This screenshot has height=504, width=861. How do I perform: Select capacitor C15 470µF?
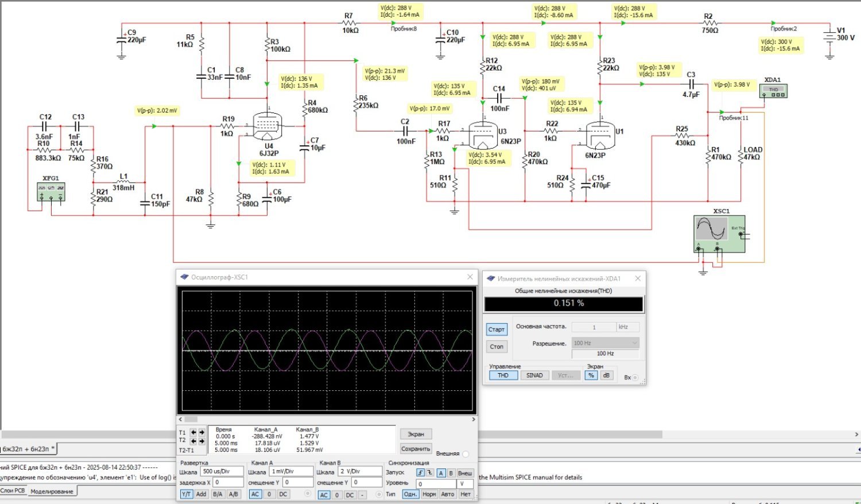tap(585, 185)
